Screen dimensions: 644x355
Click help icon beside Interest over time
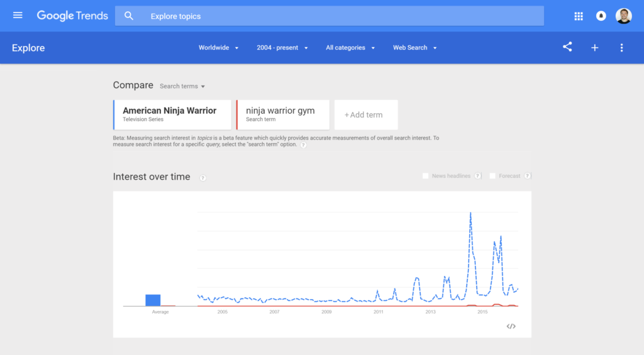(x=203, y=178)
